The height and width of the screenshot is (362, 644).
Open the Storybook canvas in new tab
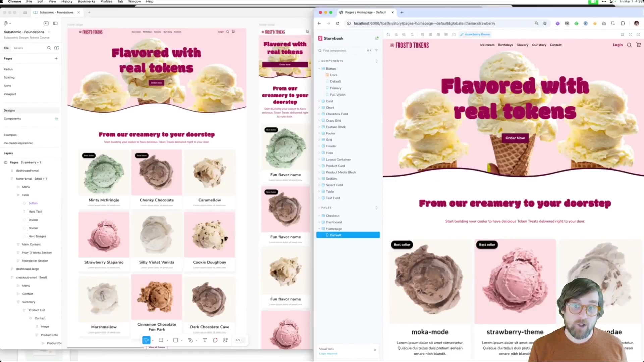(x=638, y=34)
